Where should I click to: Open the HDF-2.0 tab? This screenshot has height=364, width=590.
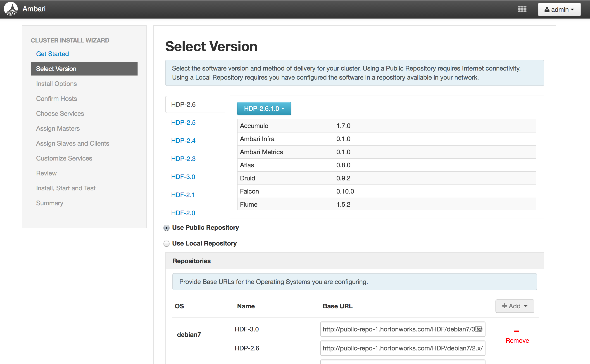183,213
